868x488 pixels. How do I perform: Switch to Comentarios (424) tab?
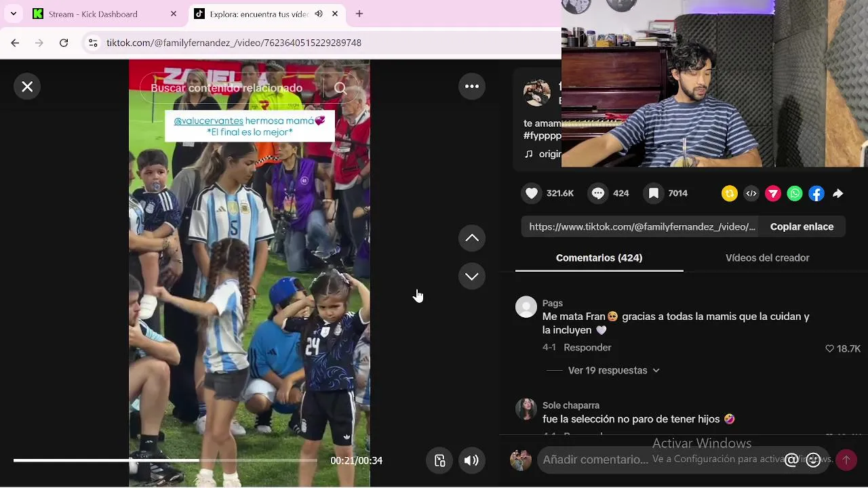(599, 258)
